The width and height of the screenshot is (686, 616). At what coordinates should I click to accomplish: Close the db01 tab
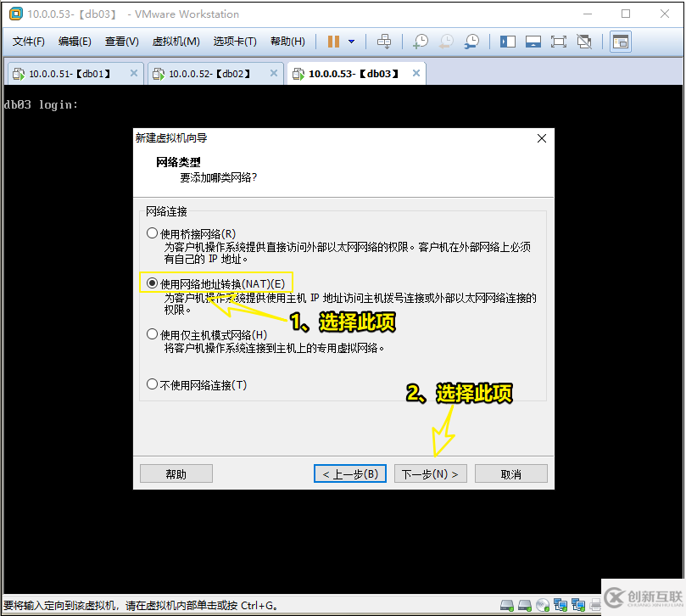134,73
